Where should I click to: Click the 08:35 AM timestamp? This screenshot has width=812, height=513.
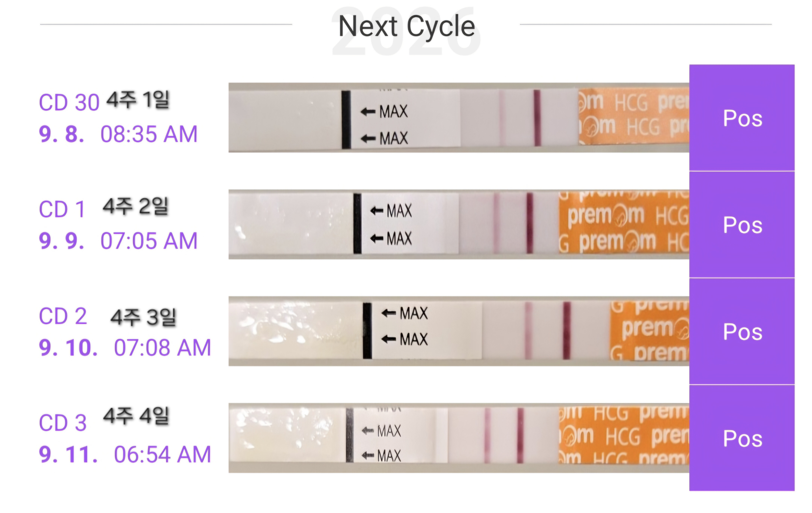[x=149, y=134]
